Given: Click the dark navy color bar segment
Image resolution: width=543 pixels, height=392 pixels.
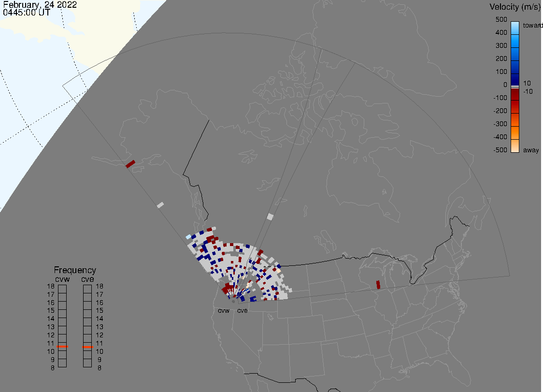Looking at the screenshot, I should (515, 79).
